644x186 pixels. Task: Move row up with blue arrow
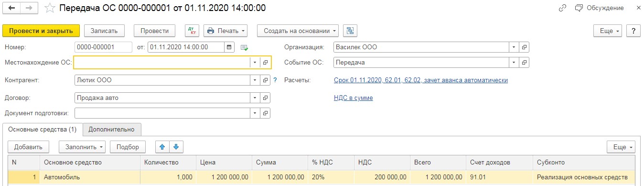click(162, 147)
